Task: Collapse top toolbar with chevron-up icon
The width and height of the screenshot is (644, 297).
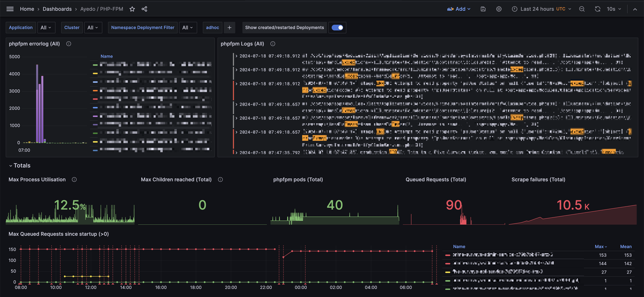Action: point(635,9)
